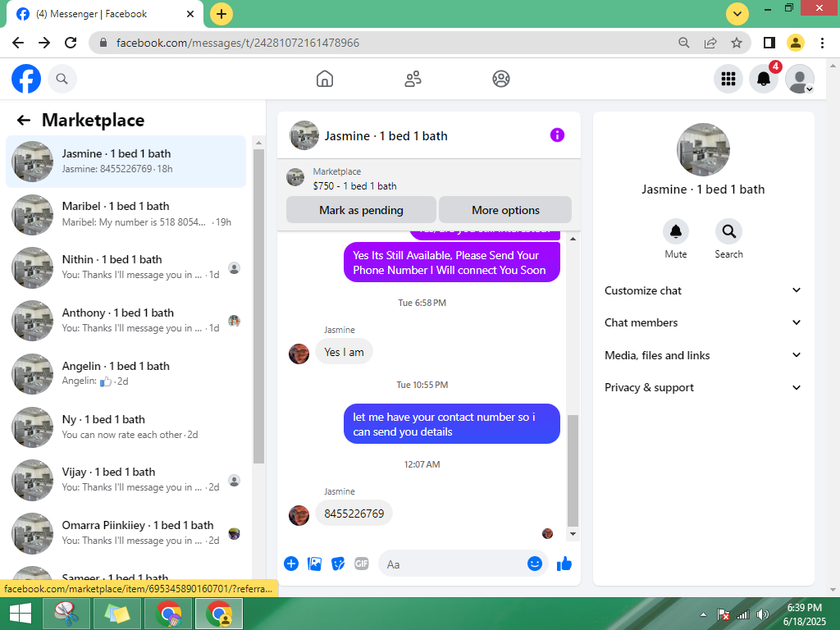This screenshot has height=630, width=840.
Task: Click More options button
Action: tap(505, 210)
